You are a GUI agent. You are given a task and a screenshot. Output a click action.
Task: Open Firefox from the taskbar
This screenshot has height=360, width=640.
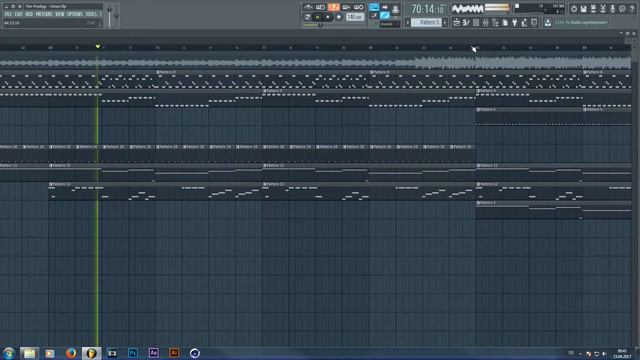pos(71,353)
